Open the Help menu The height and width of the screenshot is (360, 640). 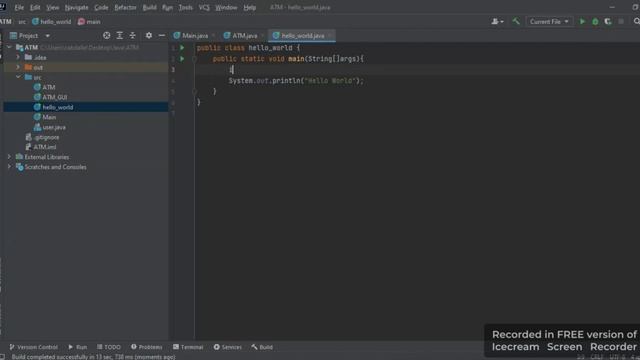[x=249, y=7]
